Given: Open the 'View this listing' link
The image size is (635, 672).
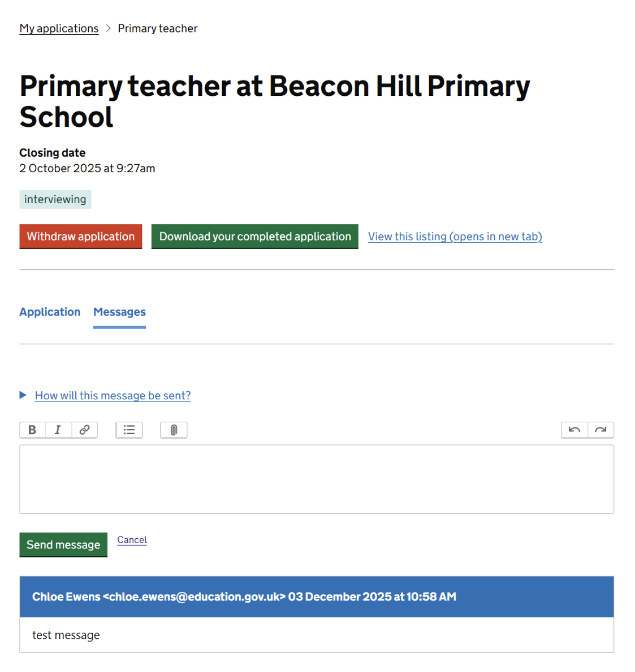Looking at the screenshot, I should 455,236.
